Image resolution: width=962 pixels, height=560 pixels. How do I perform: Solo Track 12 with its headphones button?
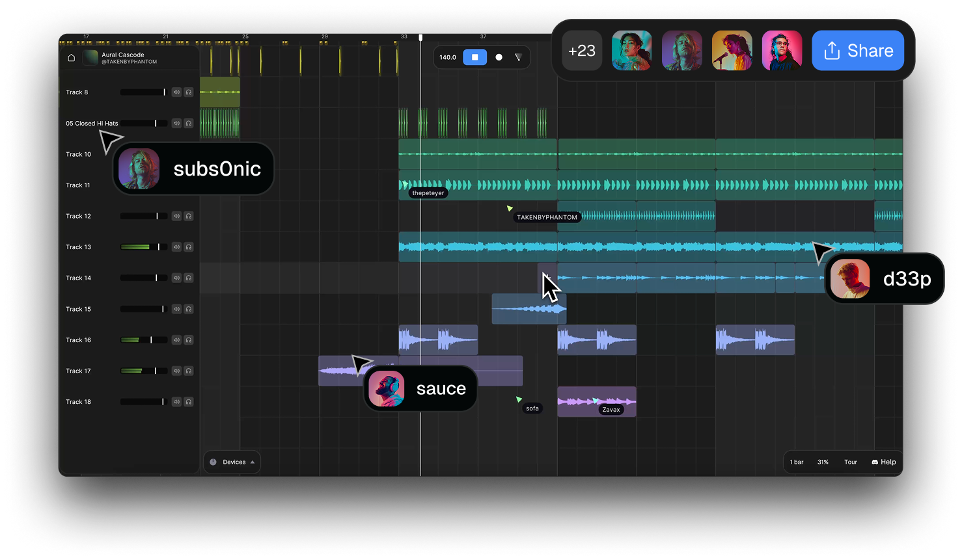[x=189, y=216]
